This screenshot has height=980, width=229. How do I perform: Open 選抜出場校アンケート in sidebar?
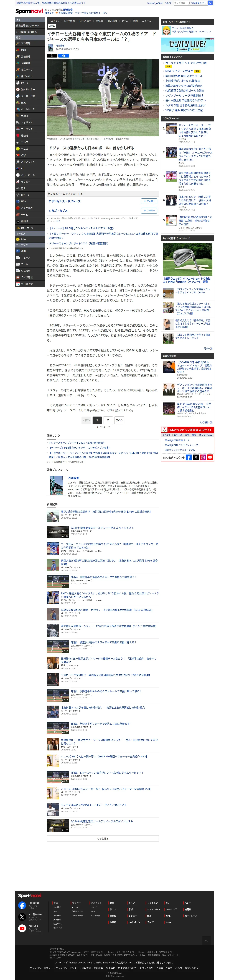30,25
